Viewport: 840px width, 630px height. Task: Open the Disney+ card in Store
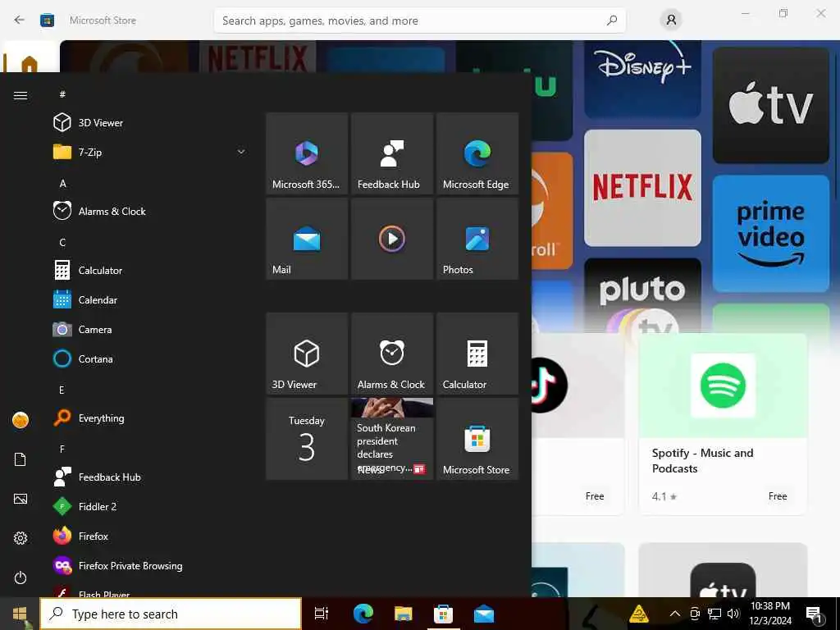click(642, 80)
